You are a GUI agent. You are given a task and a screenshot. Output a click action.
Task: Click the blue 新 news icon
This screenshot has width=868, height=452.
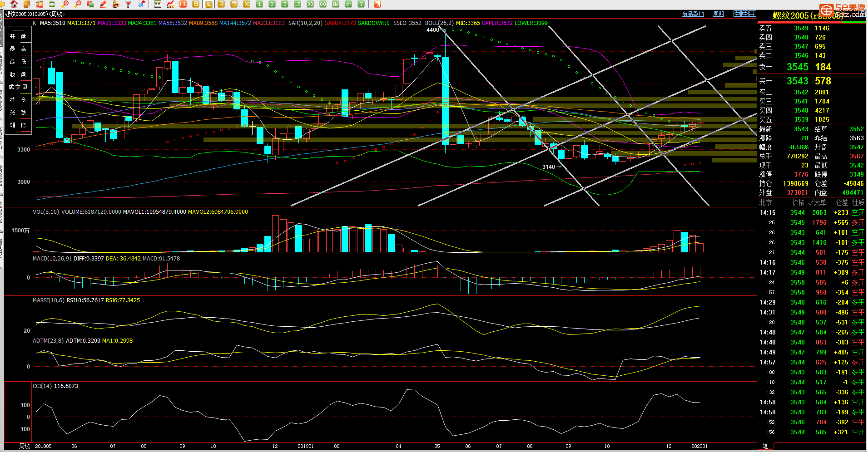point(141,4)
